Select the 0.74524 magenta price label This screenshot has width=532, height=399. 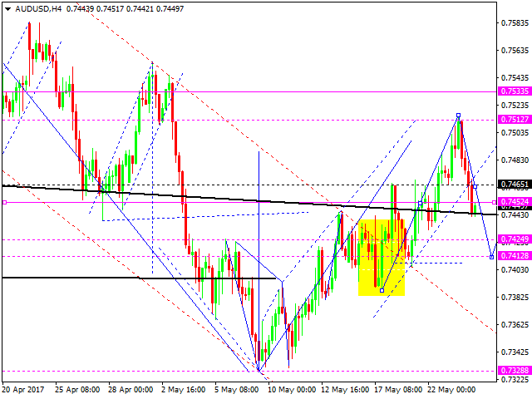point(515,201)
